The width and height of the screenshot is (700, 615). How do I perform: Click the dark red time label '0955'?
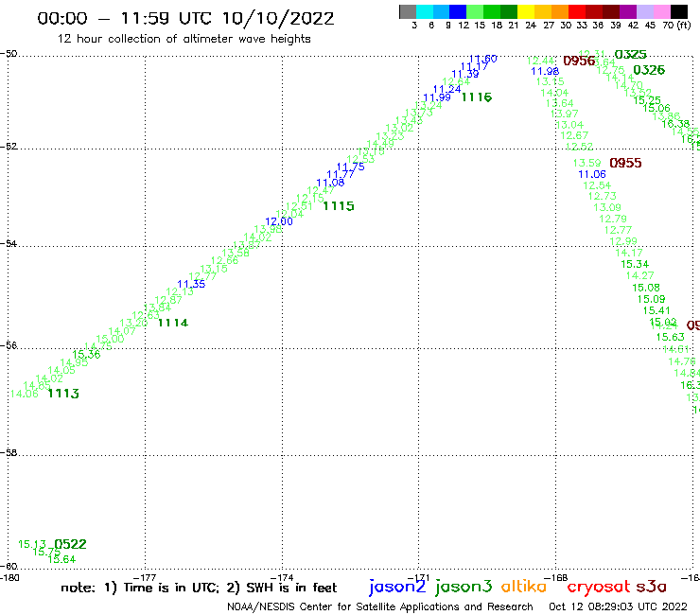[x=625, y=163]
